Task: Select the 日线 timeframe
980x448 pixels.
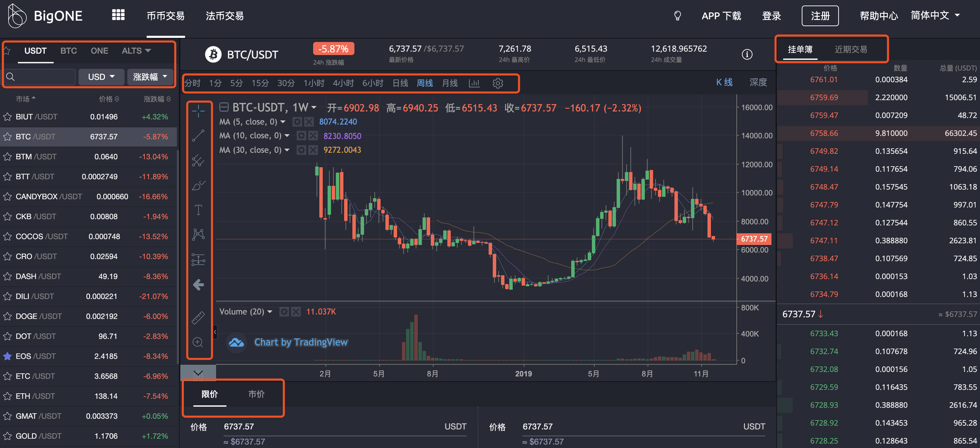Action: pos(400,83)
